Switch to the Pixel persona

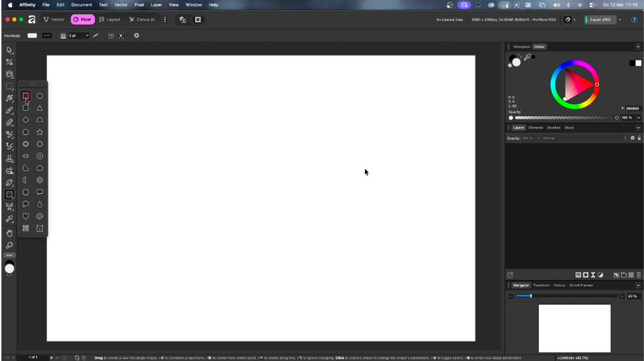[83, 19]
